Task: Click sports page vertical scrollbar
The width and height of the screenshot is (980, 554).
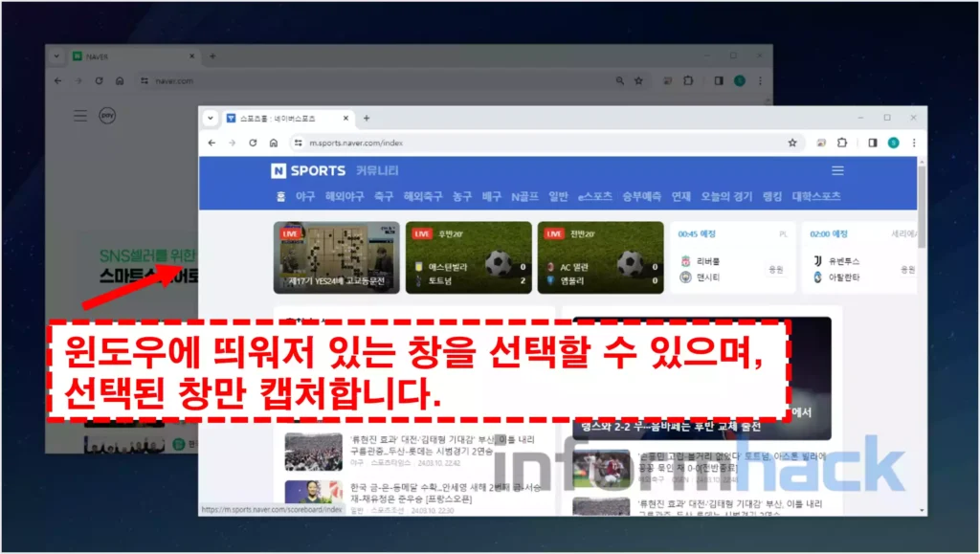Action: [922, 206]
